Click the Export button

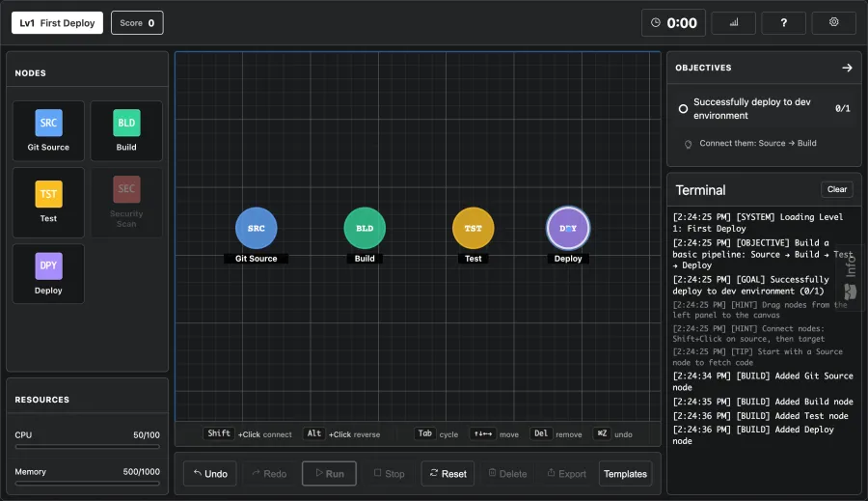[x=567, y=474]
